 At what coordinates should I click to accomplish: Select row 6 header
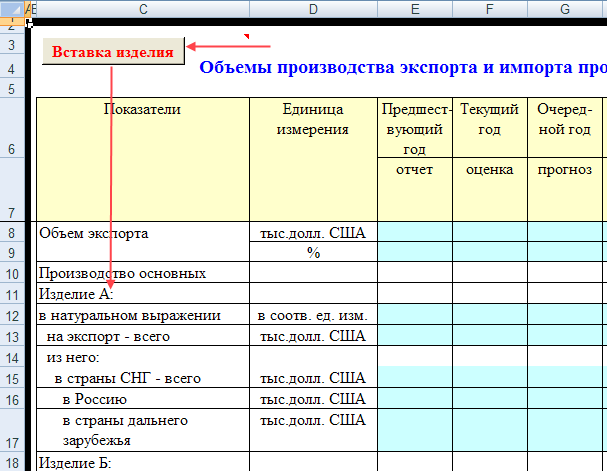[x=12, y=128]
